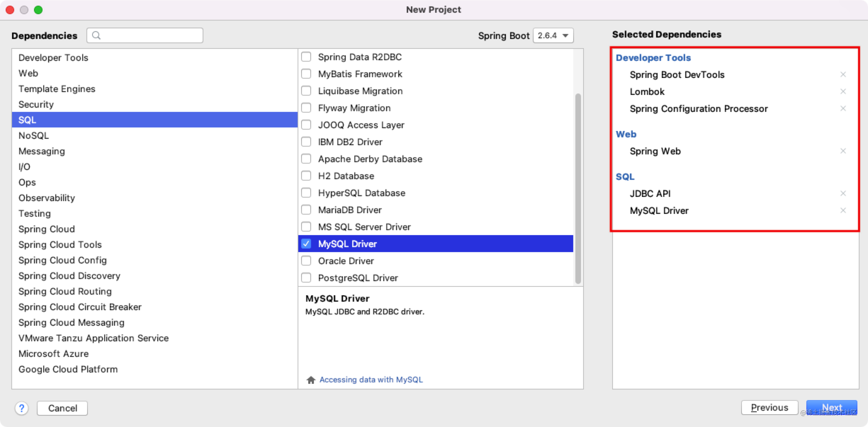This screenshot has height=427, width=868.
Task: Uncheck the MySQL Driver checkbox
Action: pos(306,244)
